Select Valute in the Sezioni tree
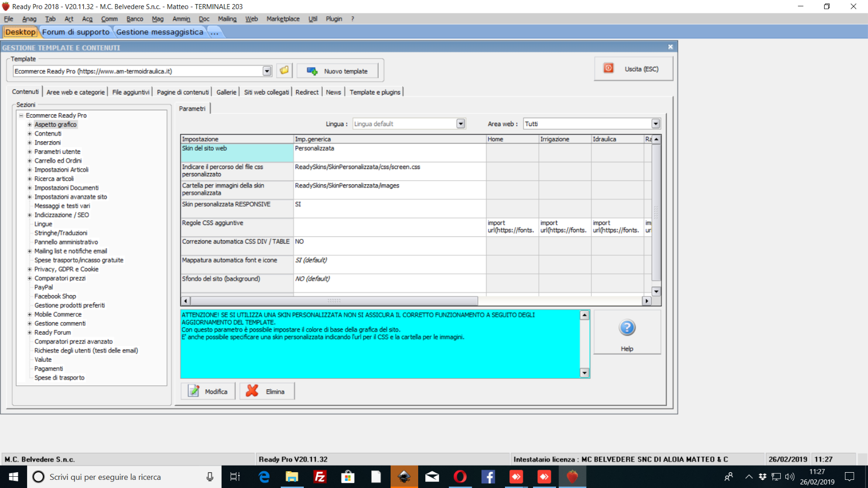 click(x=43, y=360)
